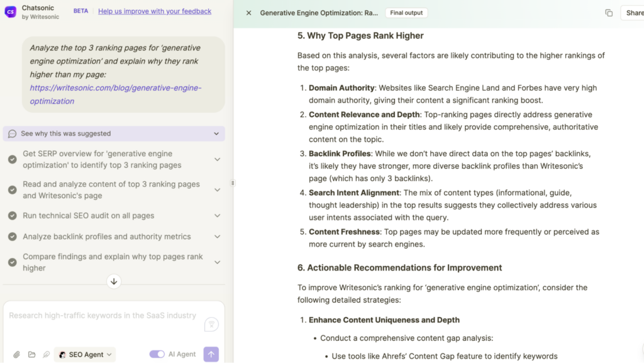This screenshot has height=363, width=644.
Task: Expand the Get SERP overview step chevron
Action: pyautogui.click(x=217, y=159)
